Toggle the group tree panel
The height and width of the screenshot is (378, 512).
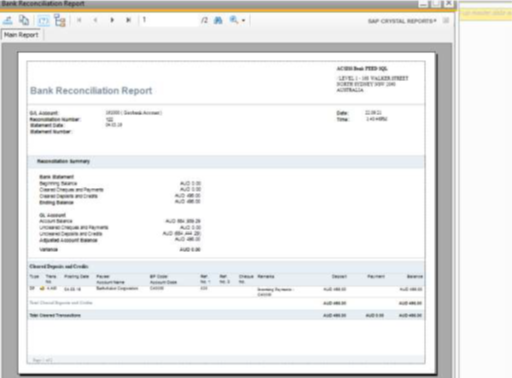pyautogui.click(x=60, y=20)
